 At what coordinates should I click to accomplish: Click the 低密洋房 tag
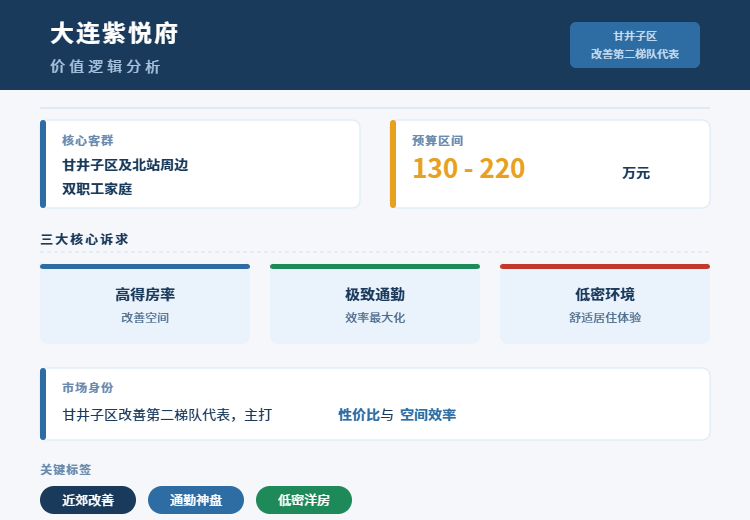point(304,500)
